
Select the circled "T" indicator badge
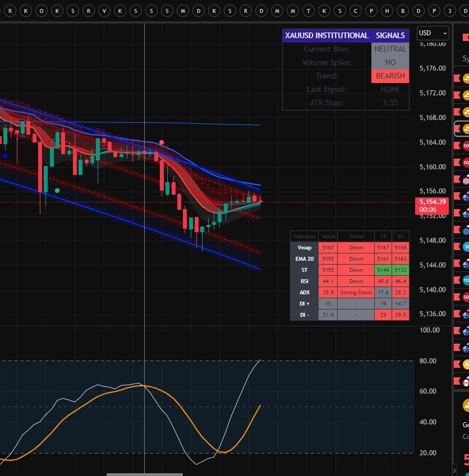click(x=309, y=11)
